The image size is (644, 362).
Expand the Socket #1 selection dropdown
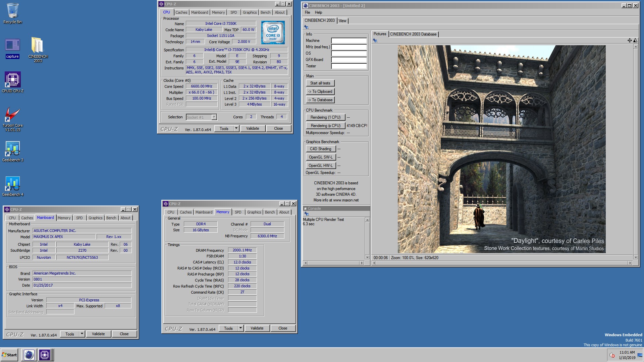(214, 117)
